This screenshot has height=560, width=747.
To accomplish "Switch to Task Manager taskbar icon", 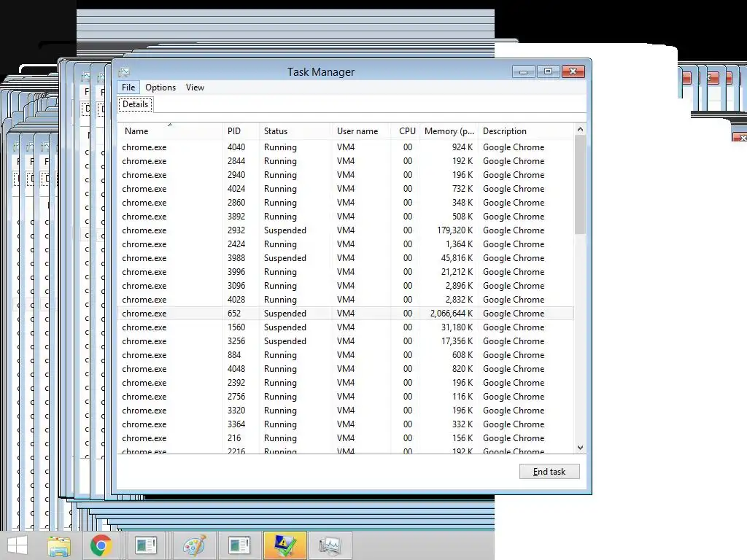I will point(330,545).
